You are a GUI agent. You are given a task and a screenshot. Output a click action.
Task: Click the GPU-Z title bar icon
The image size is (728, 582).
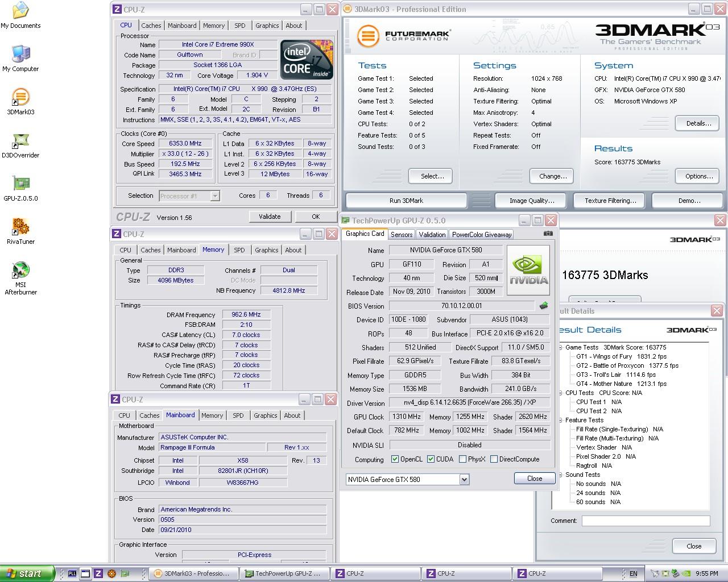pos(346,221)
